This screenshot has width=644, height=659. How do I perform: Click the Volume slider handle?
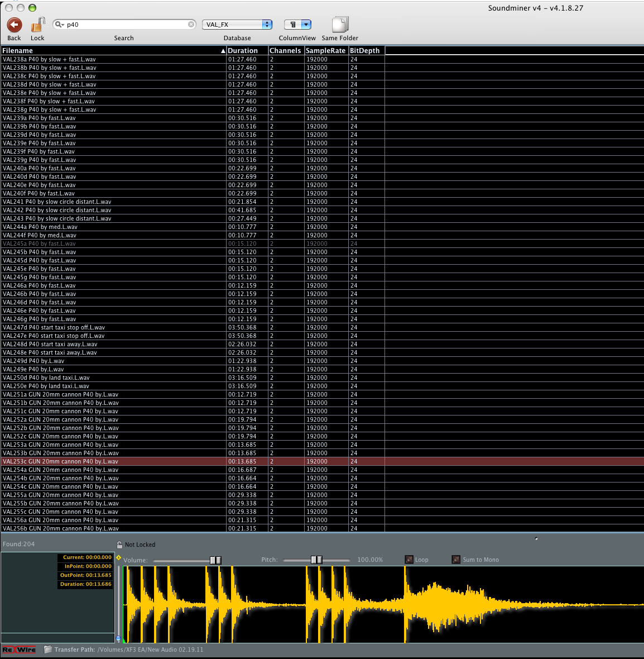(x=215, y=560)
